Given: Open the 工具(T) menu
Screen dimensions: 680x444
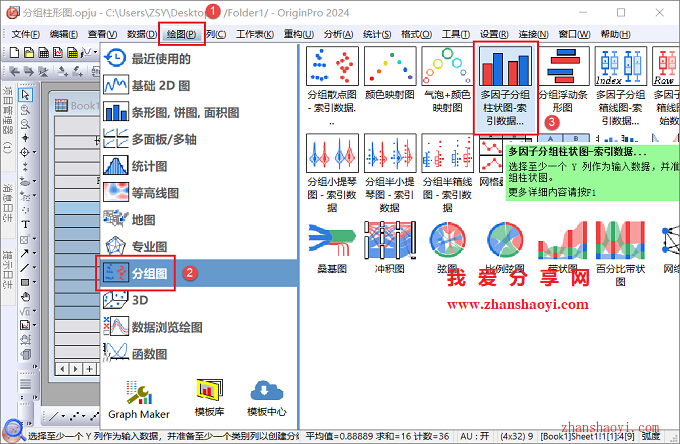Looking at the screenshot, I should tap(455, 34).
